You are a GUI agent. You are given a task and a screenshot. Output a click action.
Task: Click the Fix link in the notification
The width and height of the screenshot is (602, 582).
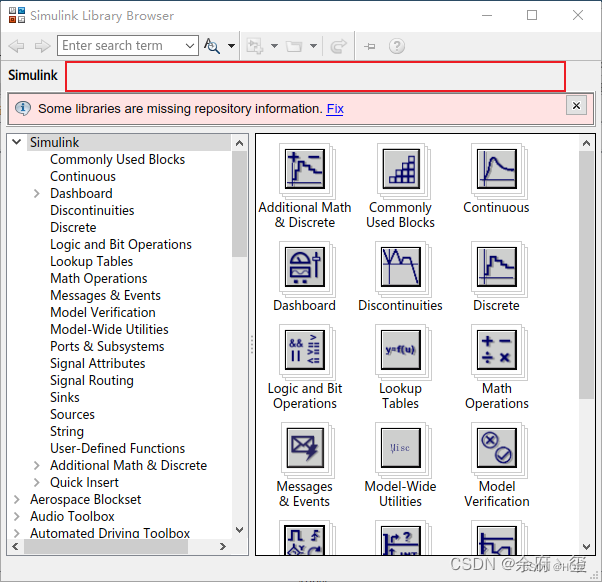335,109
